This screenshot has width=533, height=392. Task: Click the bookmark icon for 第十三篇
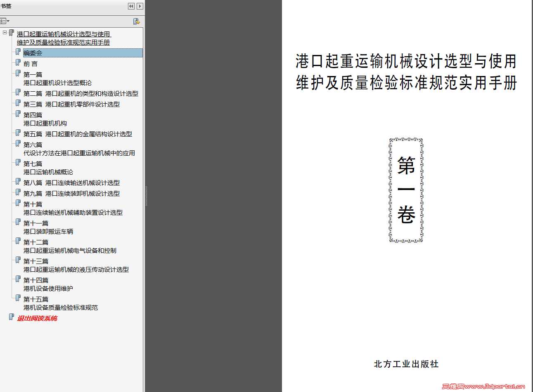point(18,260)
